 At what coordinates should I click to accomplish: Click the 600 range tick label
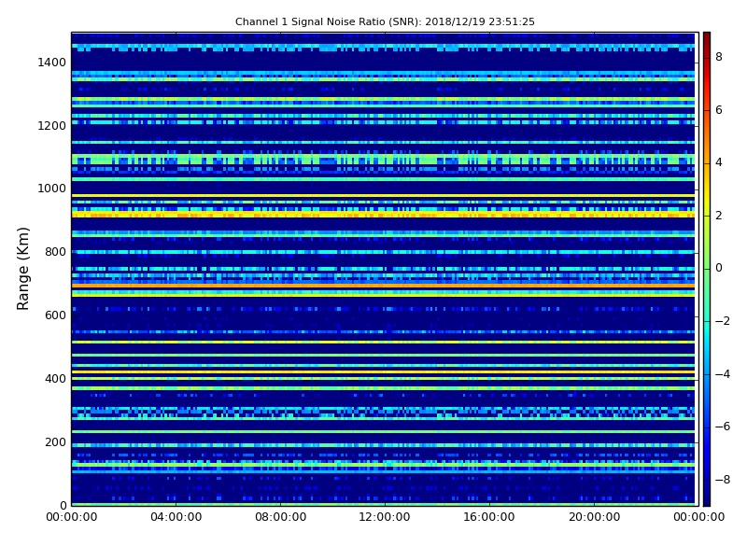(x=55, y=315)
